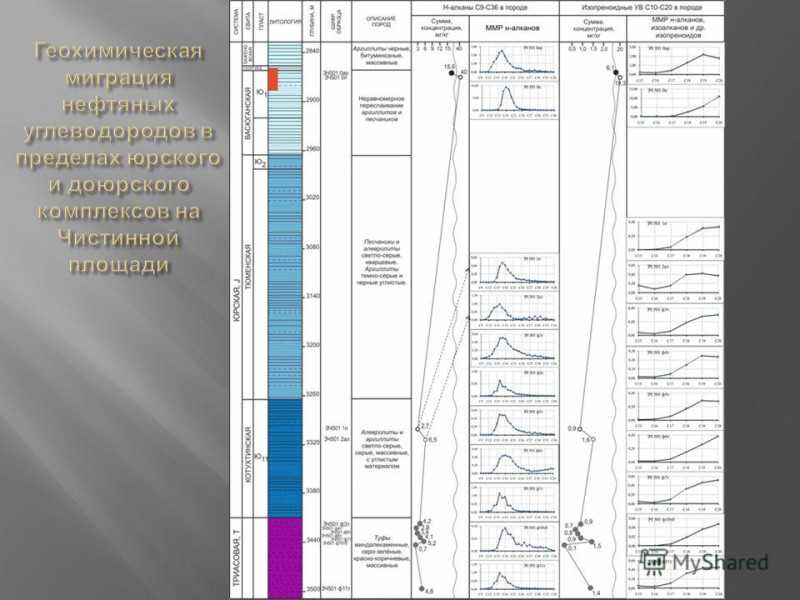Click the title line "и доюрского"
Viewport: 800px width, 600px height.
[x=118, y=185]
